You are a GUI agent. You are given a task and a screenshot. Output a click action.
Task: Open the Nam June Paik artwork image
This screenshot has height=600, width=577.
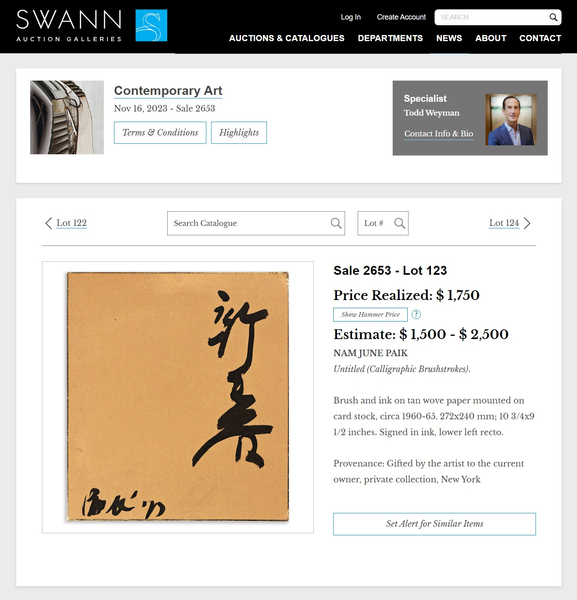(x=178, y=397)
